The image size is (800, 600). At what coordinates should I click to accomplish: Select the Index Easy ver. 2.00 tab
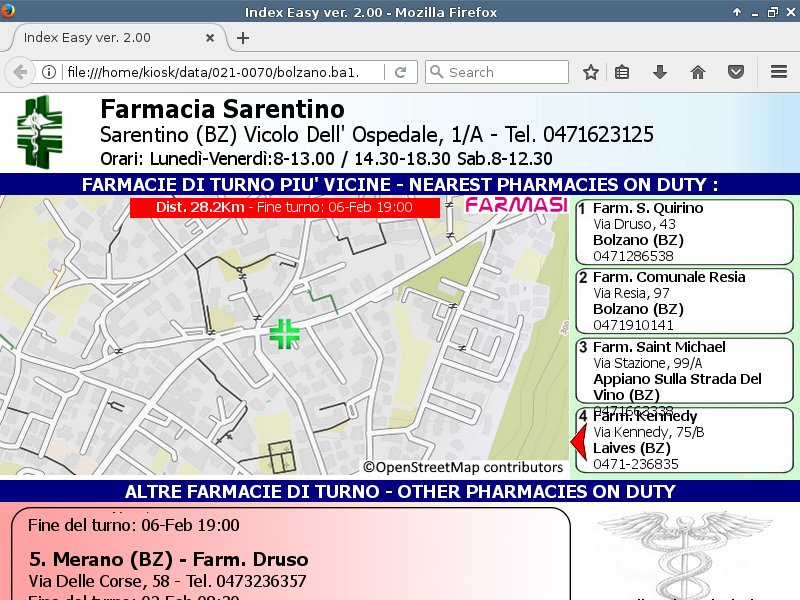(110, 38)
